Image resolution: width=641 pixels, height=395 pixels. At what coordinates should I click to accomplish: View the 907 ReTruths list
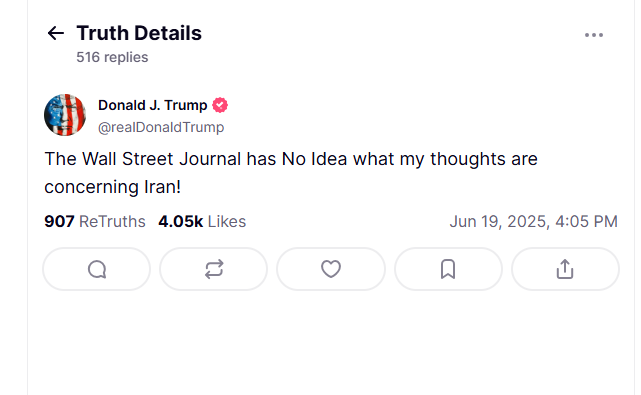(x=95, y=221)
